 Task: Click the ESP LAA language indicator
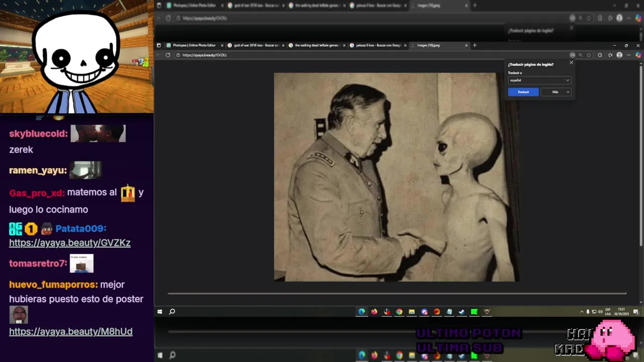[x=608, y=312]
